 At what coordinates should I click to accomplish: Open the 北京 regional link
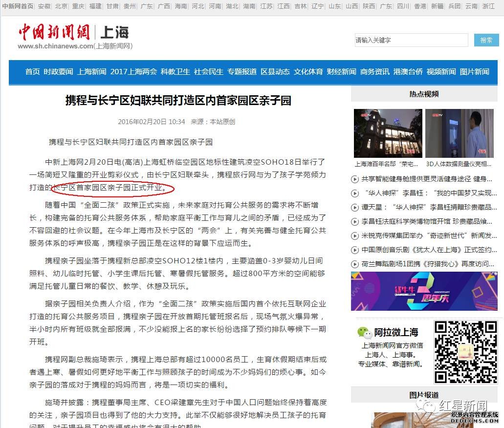[61, 6]
